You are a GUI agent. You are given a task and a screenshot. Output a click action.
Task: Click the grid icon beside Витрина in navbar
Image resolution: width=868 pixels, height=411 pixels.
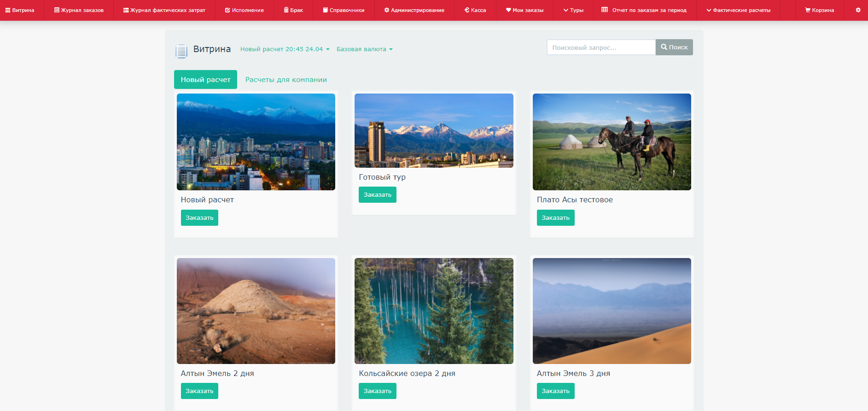(x=8, y=10)
